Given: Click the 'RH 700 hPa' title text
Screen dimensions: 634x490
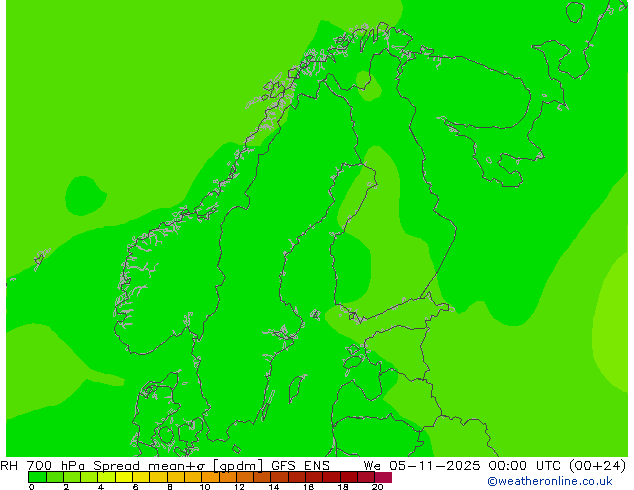Looking at the screenshot, I should (x=42, y=465).
